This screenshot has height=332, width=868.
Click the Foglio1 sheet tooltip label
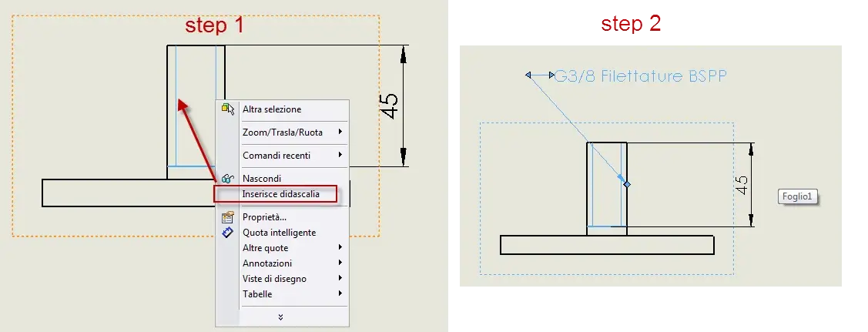click(x=798, y=196)
